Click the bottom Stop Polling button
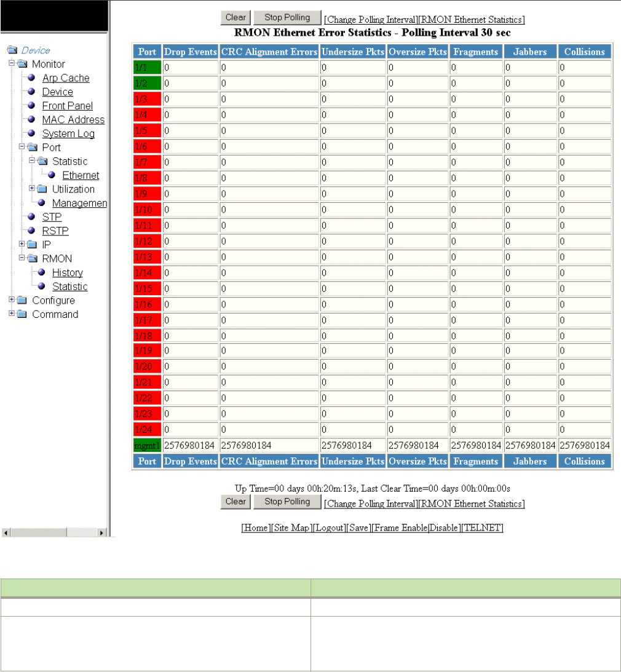621x672 pixels. click(287, 502)
